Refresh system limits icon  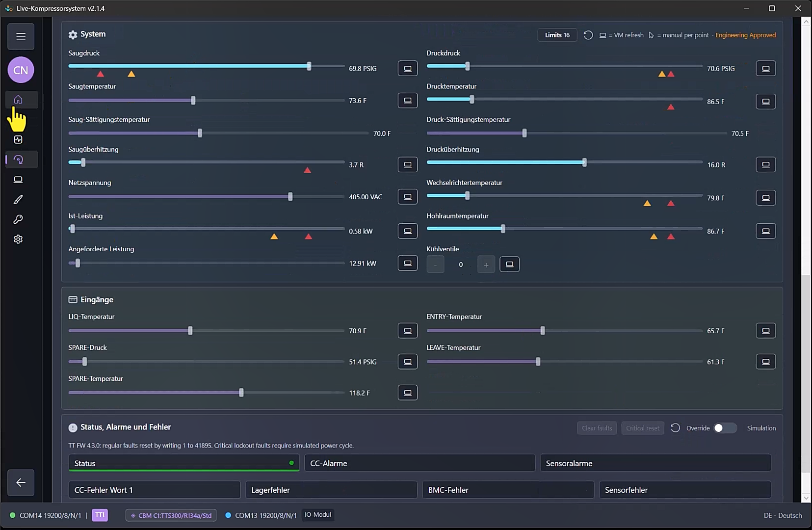pyautogui.click(x=588, y=35)
